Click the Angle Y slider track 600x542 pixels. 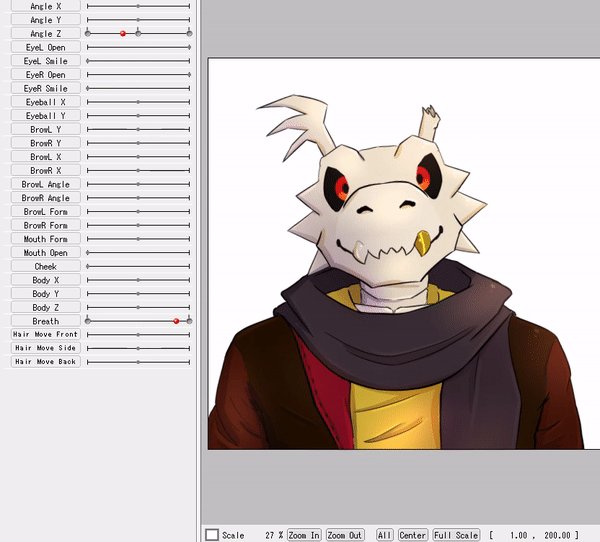tap(138, 20)
